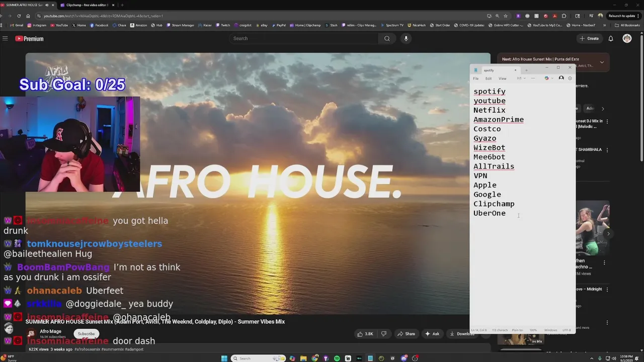Open the H1 heading dropdown in Notepad
The height and width of the screenshot is (362, 644).
tap(521, 78)
